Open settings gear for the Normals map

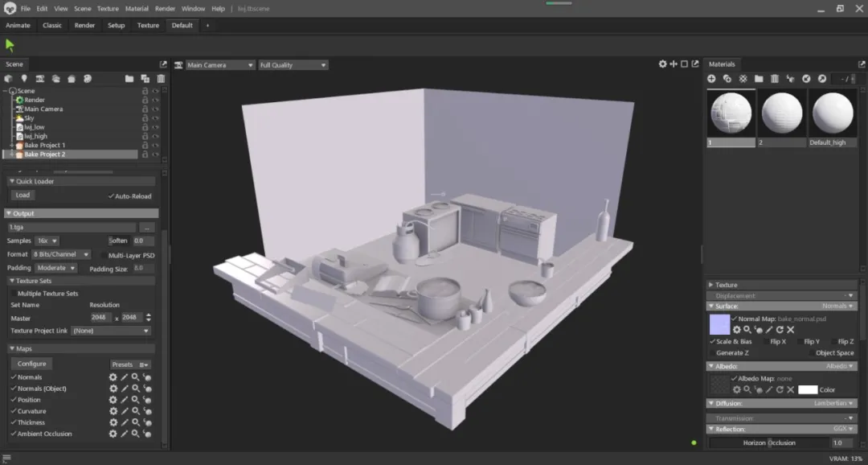tap(113, 377)
